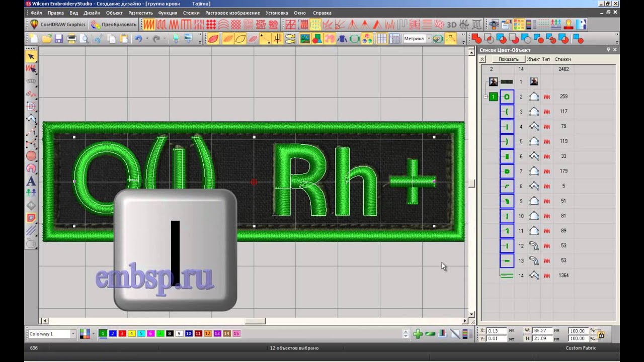Toggle the show outlines leaf icon
The height and width of the screenshot is (362, 644).
(240, 39)
